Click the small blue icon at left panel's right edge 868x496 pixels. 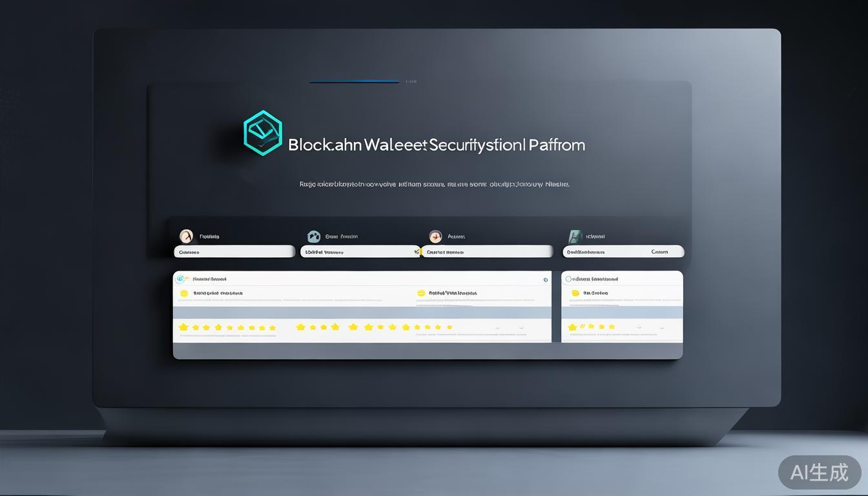tap(546, 280)
